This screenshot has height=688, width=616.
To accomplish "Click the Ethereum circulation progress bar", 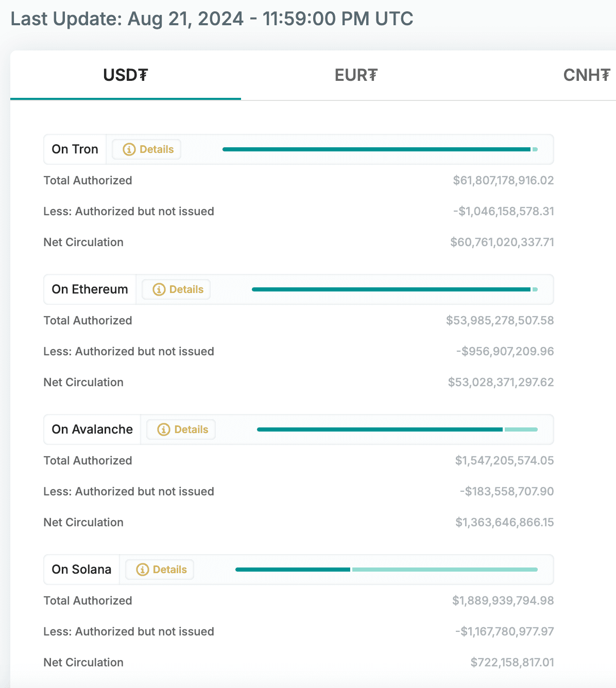I will [x=395, y=289].
